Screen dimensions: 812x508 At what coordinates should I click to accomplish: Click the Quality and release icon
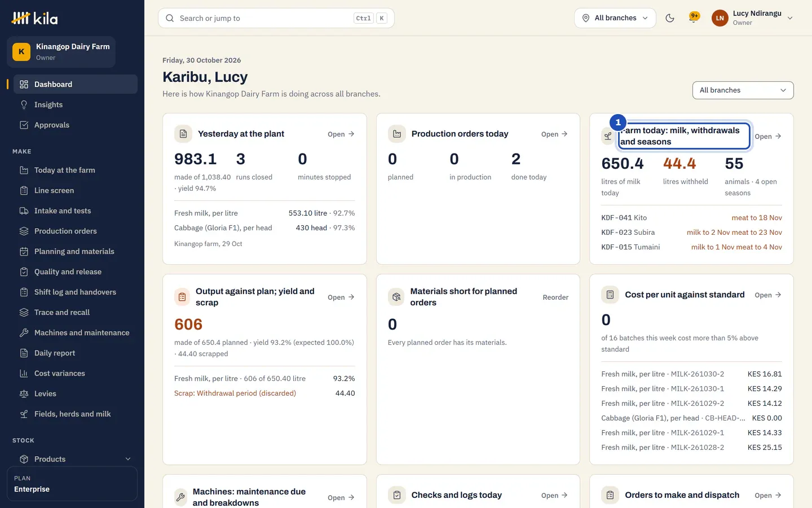[x=24, y=271]
